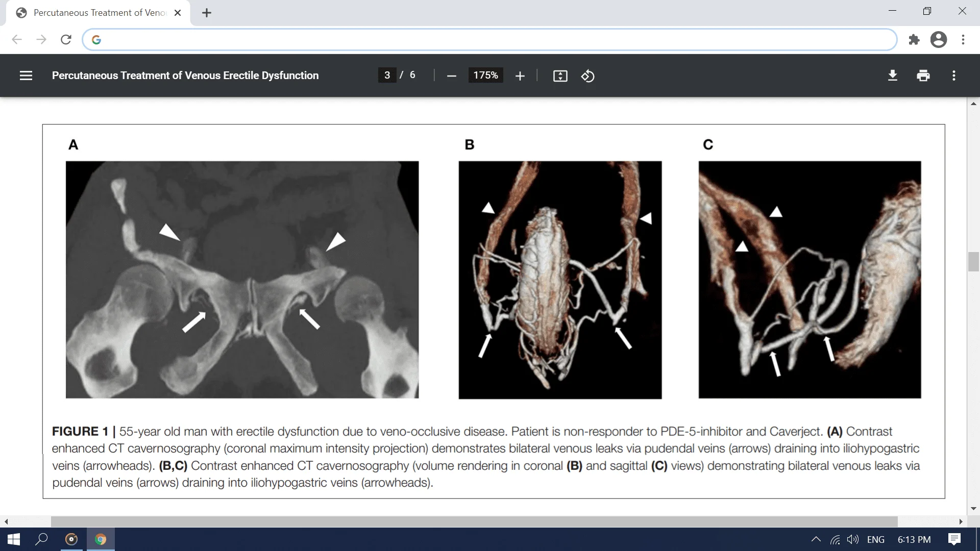
Task: Click figure panel C sagittal image
Action: 810,280
